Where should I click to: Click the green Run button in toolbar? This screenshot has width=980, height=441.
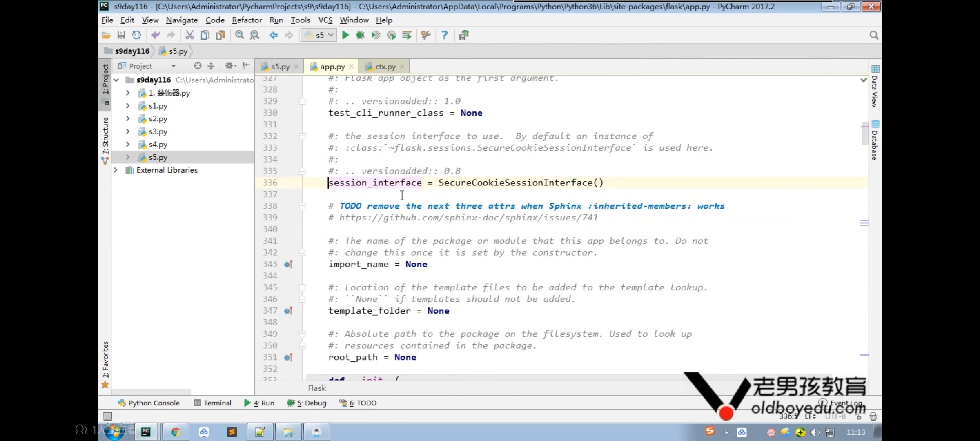point(345,35)
